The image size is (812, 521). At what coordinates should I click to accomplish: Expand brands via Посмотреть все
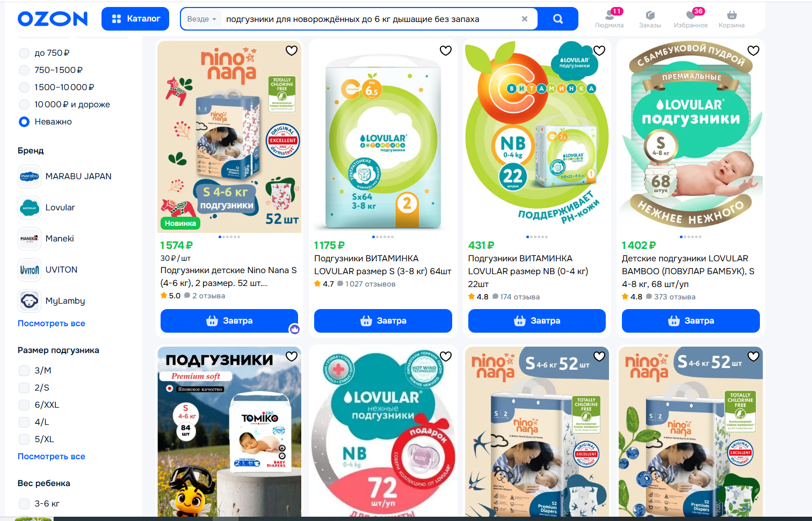[x=52, y=324]
